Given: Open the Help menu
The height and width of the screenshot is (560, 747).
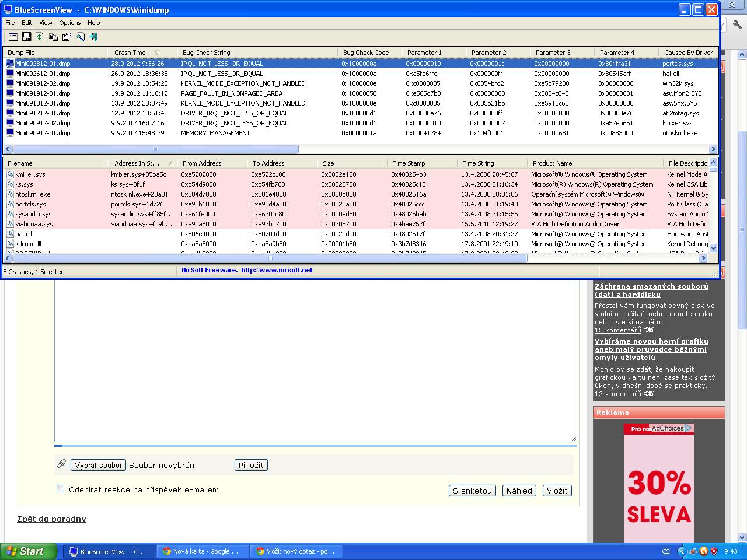Looking at the screenshot, I should pos(94,23).
